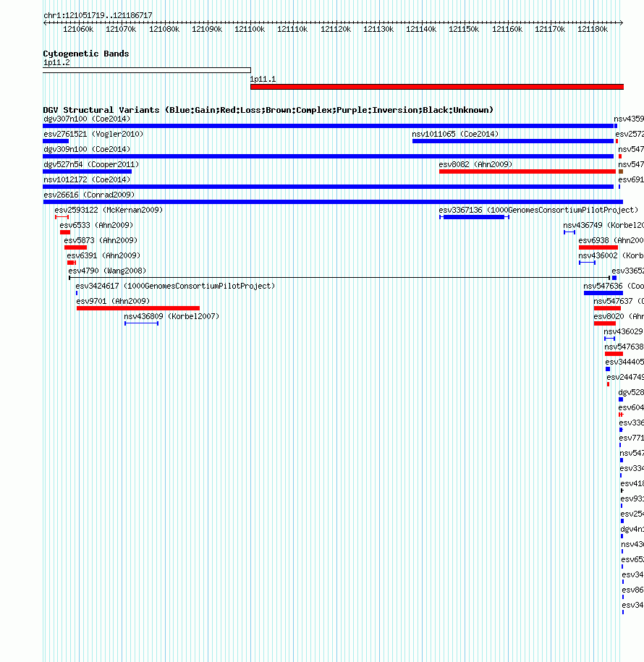Select the esv3367136 1000Genomes blue bar
The width and height of the screenshot is (644, 662).
coord(474,217)
